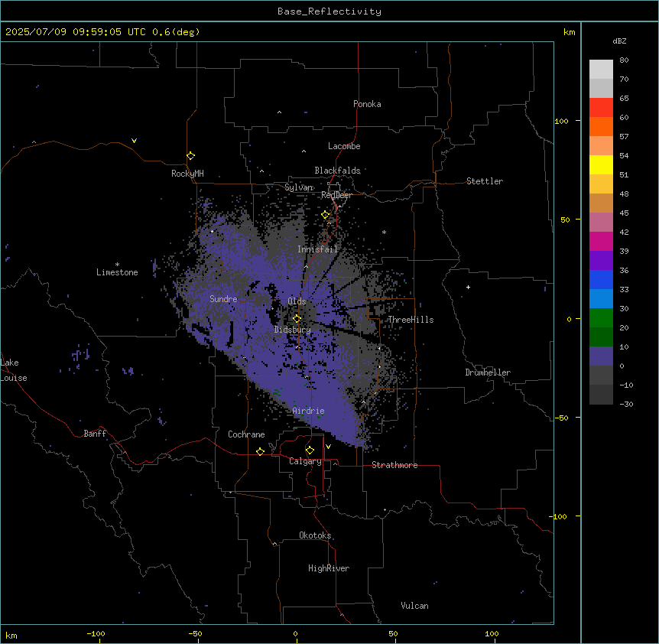Click the Olds town label

297,301
